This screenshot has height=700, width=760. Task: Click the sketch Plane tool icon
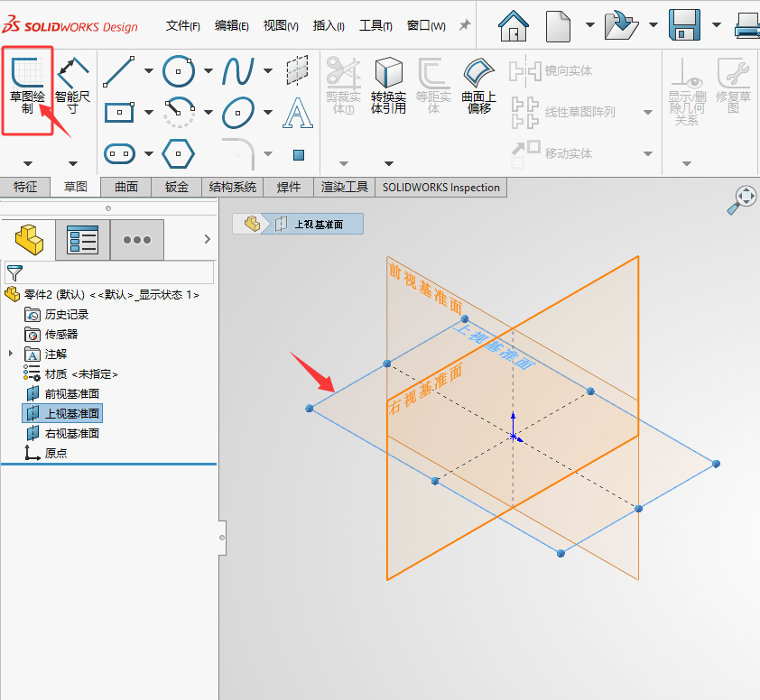[298, 70]
